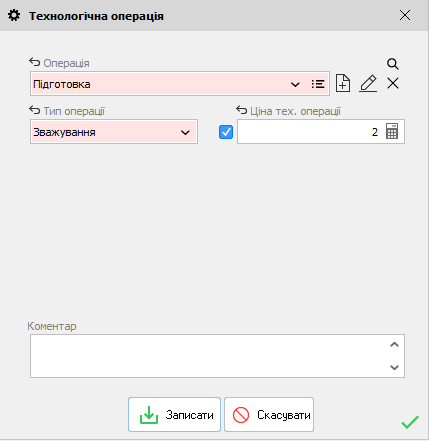Reset Тип операції with its undo arrow icon
Viewport: 429px width, 441px height.
click(x=35, y=110)
